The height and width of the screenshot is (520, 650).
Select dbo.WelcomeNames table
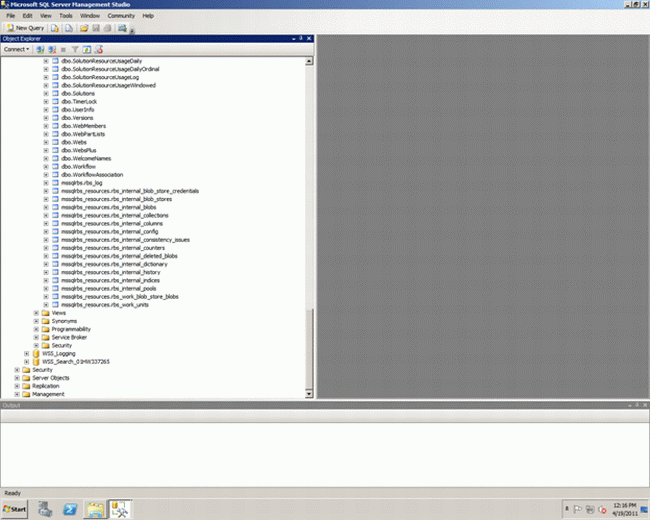[86, 158]
